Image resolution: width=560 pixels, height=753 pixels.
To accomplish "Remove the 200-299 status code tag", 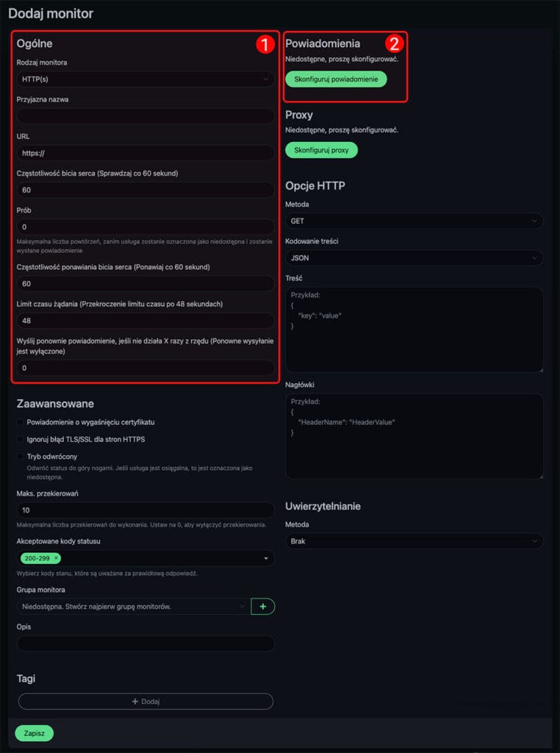I will pos(57,559).
